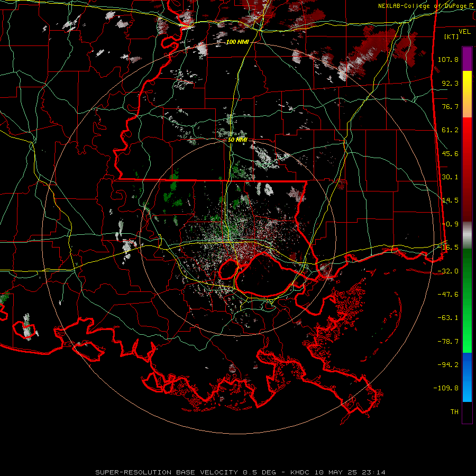Click the "0.5 DEG" elevation text
Screen dimensions: 476x476
[x=259, y=472]
